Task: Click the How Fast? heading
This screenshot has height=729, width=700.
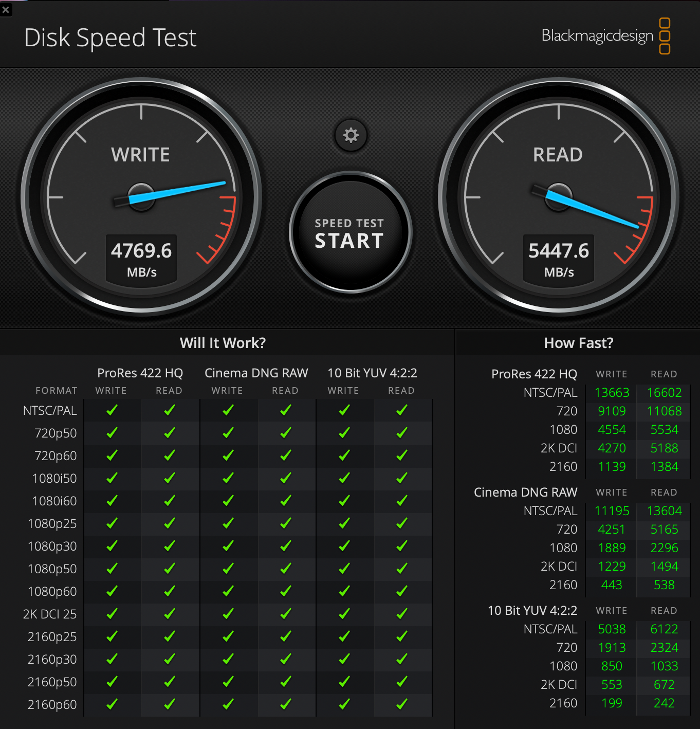Action: pos(579,343)
